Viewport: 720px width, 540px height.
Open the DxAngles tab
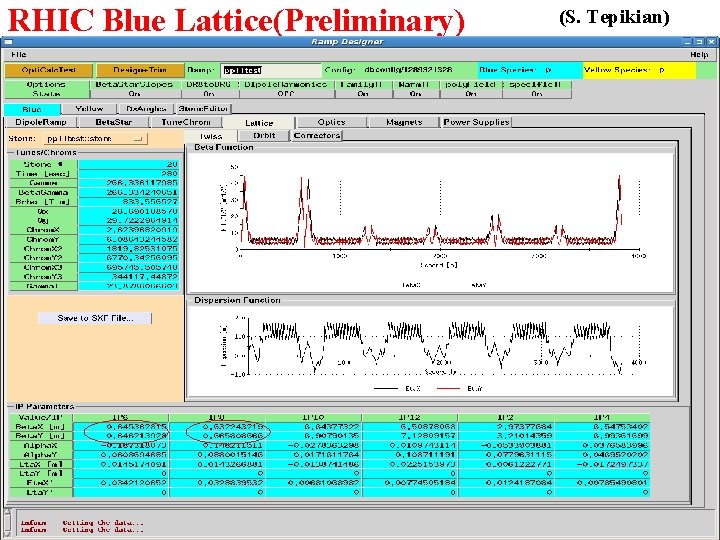point(146,109)
